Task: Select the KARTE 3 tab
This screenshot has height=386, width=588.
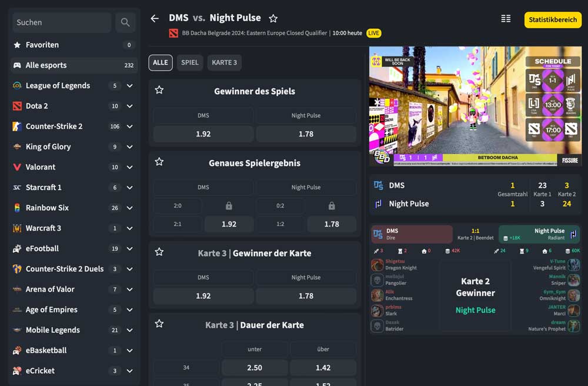Action: coord(224,62)
